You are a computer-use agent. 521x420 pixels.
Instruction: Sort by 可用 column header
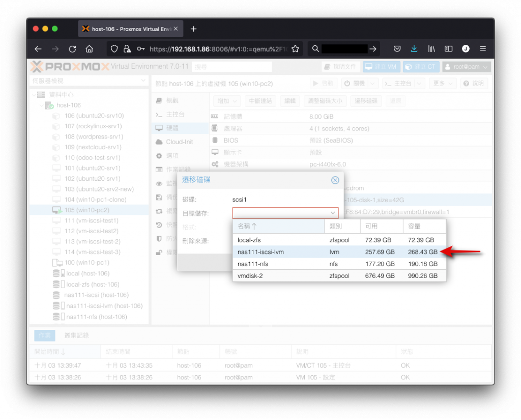point(382,227)
